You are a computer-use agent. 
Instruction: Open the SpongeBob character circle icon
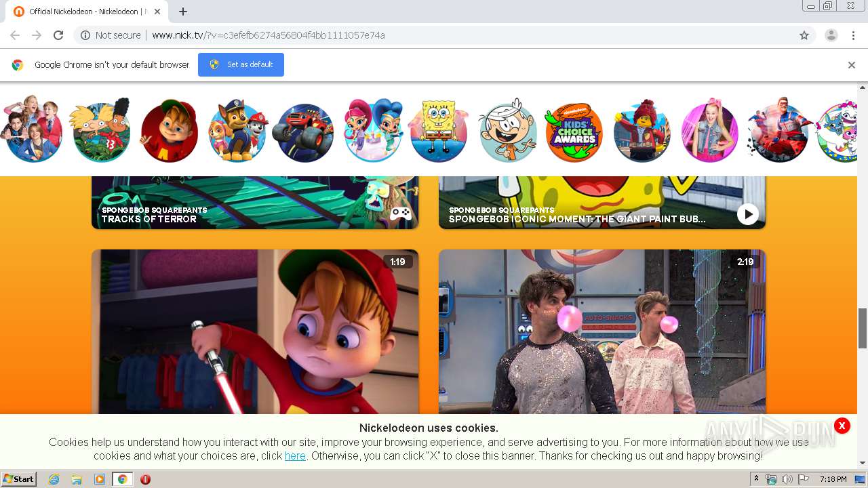(x=439, y=131)
